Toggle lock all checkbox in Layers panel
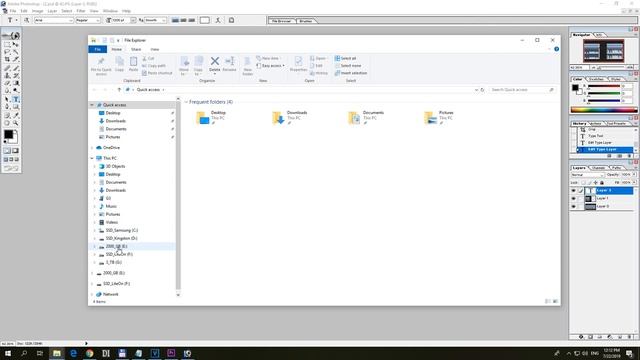Image resolution: width=640 pixels, height=360 pixels. pos(602,182)
